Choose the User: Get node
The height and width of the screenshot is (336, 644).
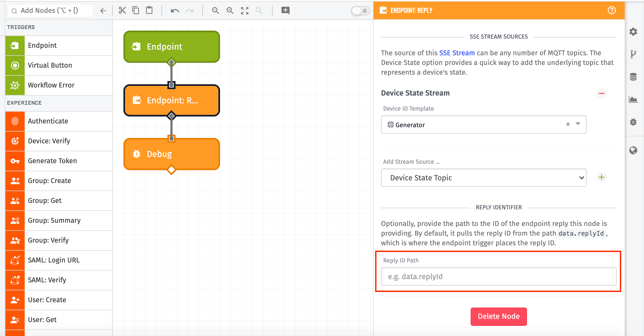point(59,320)
